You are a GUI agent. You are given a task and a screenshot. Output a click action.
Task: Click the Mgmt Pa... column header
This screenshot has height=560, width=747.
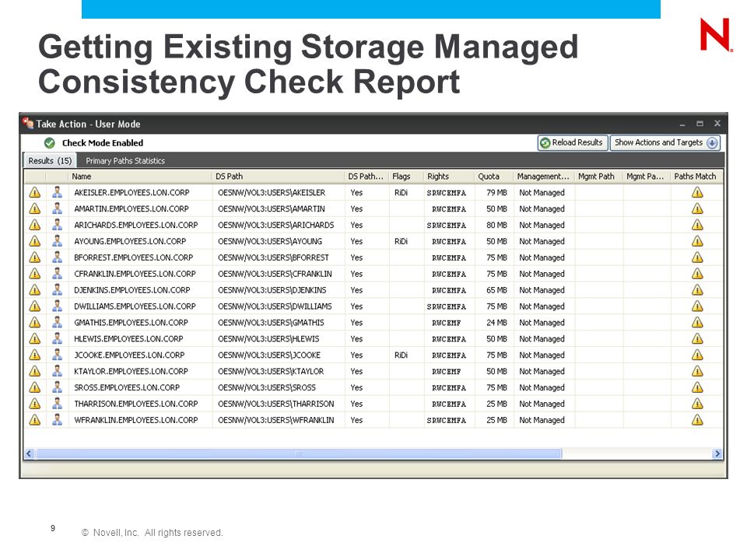pyautogui.click(x=647, y=177)
